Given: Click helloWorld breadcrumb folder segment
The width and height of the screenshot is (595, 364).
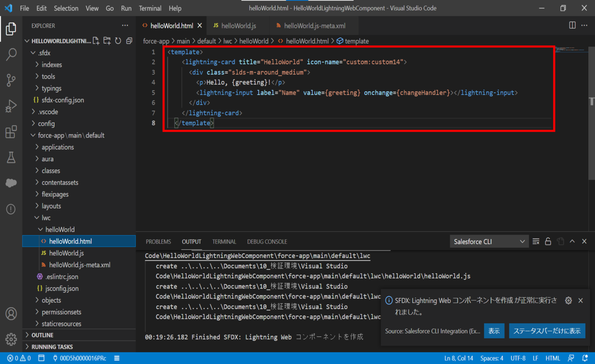Looking at the screenshot, I should (254, 41).
